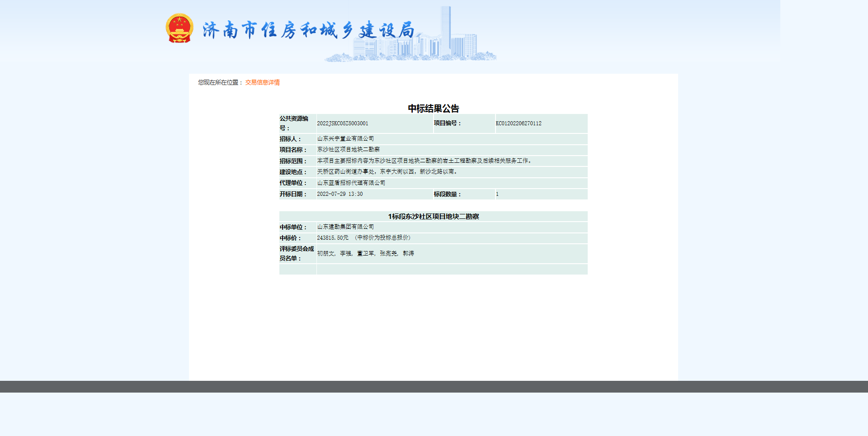This screenshot has height=436, width=868.
Task: Click the national emblem icon in header
Action: pyautogui.click(x=179, y=28)
